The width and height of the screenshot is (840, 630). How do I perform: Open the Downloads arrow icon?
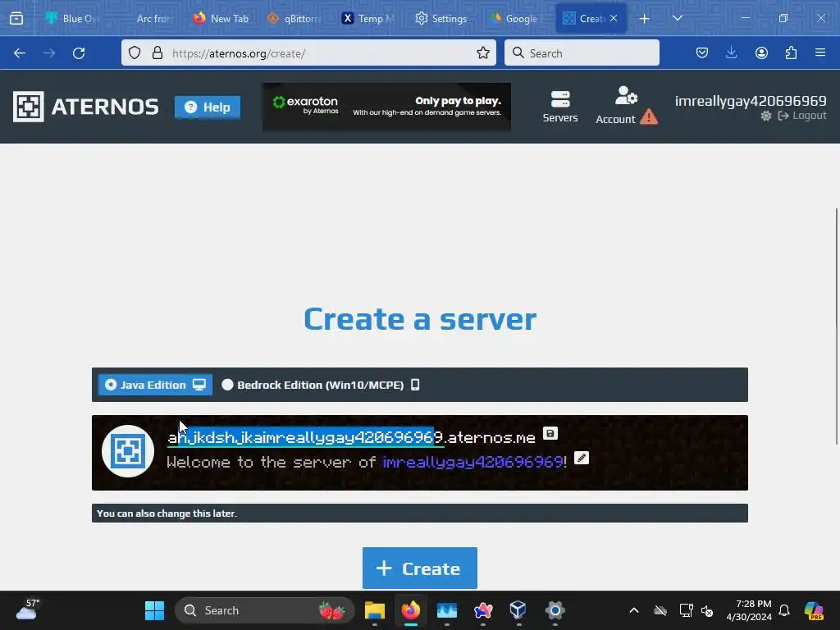[x=731, y=53]
